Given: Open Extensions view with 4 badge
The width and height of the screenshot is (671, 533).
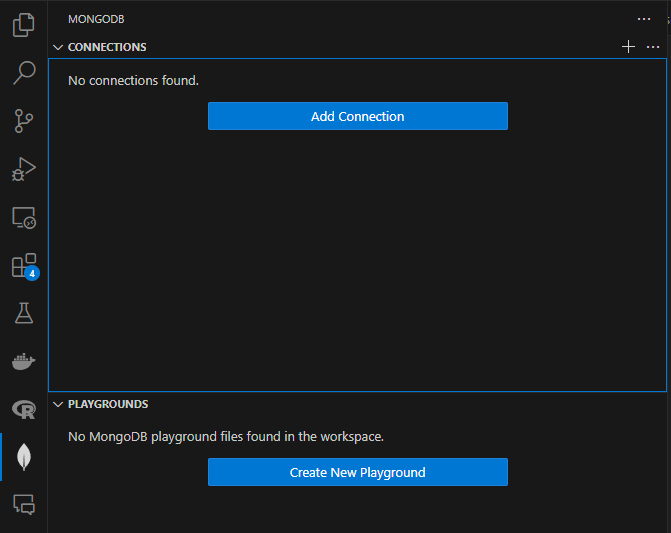Looking at the screenshot, I should coord(24,266).
